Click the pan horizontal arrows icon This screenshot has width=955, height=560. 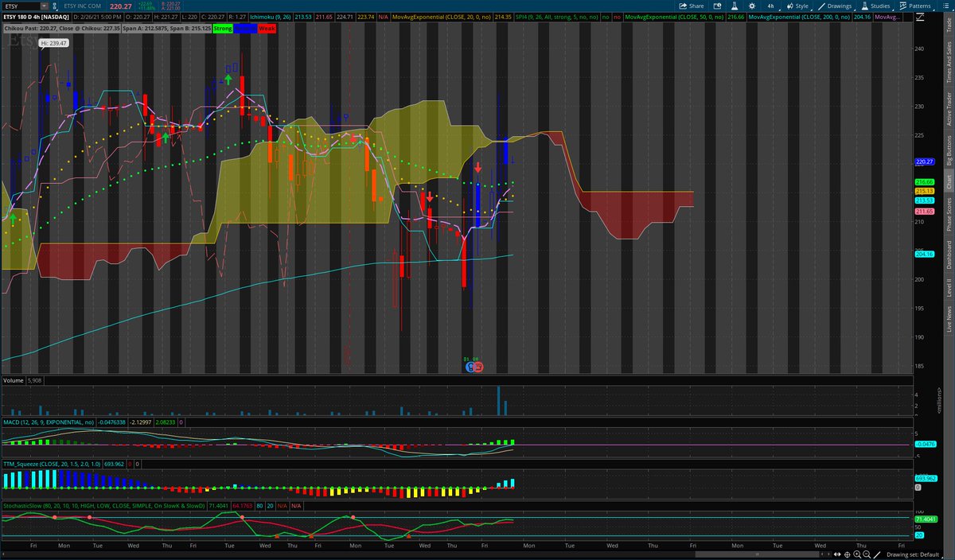tap(837, 554)
